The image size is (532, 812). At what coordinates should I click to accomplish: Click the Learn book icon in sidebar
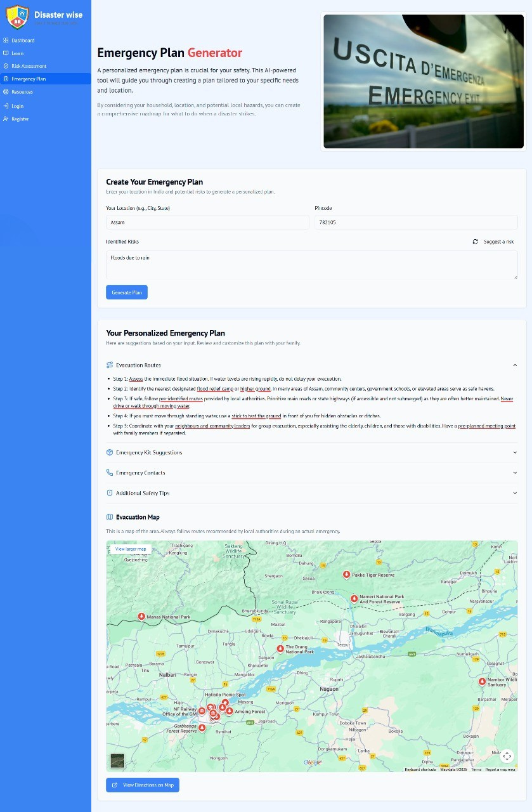pyautogui.click(x=6, y=53)
